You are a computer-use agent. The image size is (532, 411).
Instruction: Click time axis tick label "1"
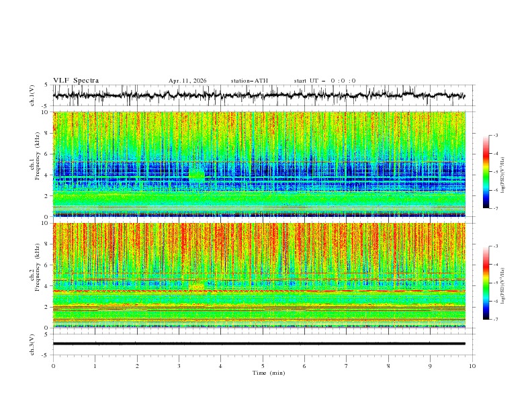(95, 366)
